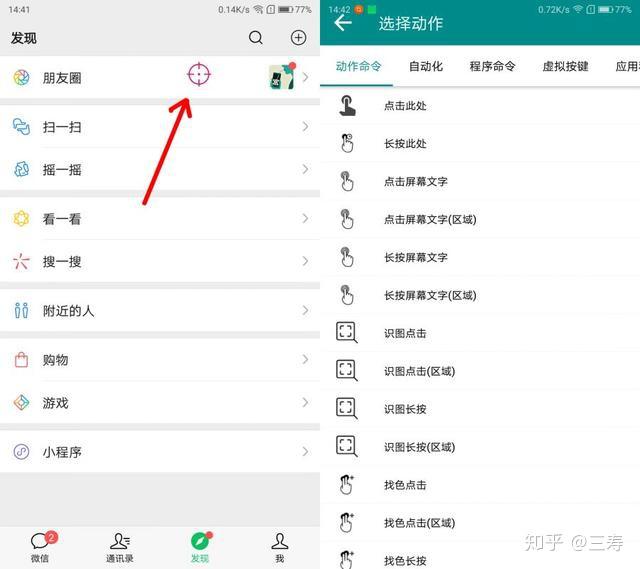Click the 摇一摇 shake icon
The image size is (640, 569).
coord(21,169)
